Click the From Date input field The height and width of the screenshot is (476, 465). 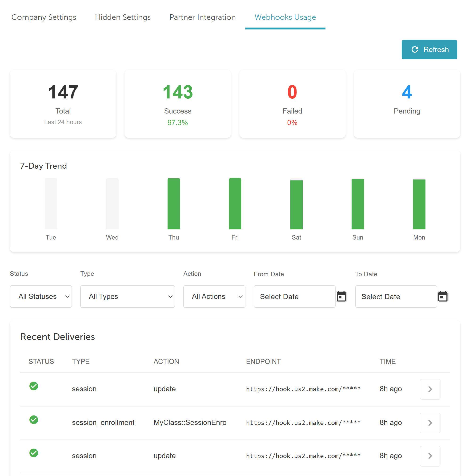[294, 296]
